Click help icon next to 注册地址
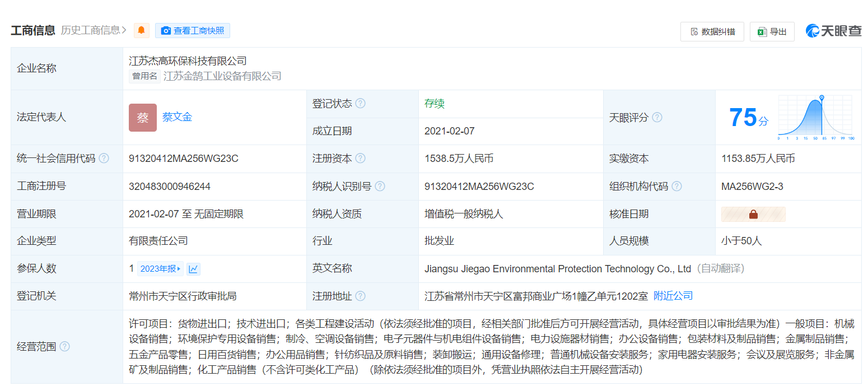Screen dimensions: 868x386 361,296
